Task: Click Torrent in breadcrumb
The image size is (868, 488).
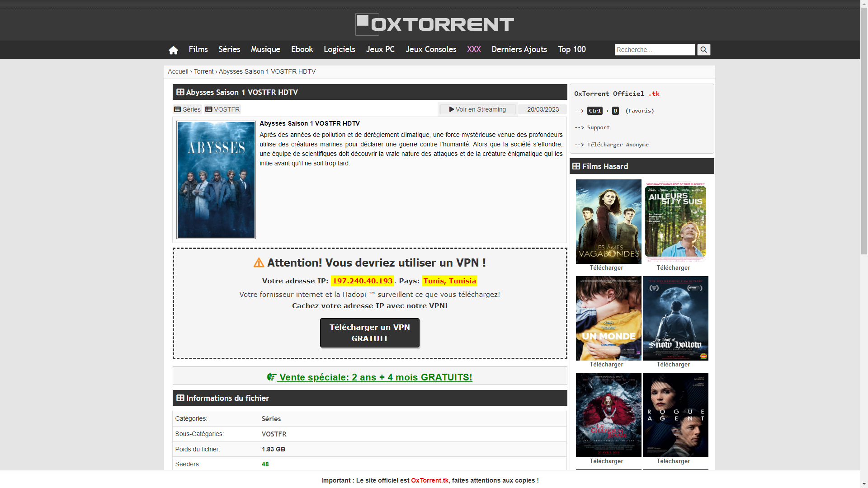Action: [204, 71]
